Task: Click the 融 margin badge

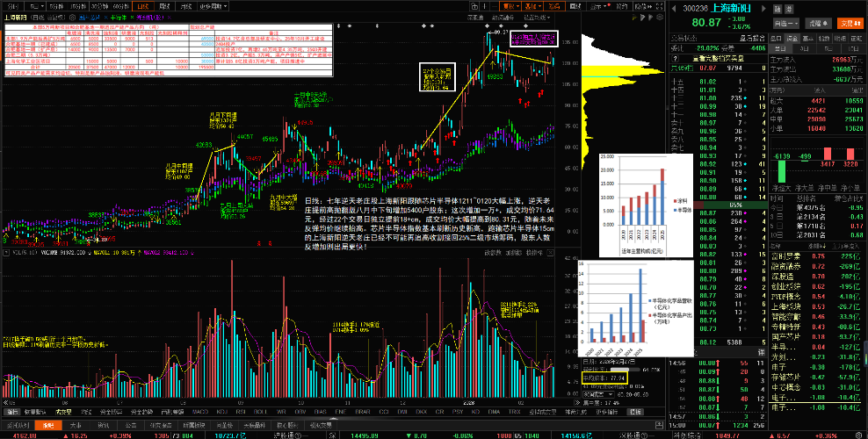Action: click(x=778, y=8)
